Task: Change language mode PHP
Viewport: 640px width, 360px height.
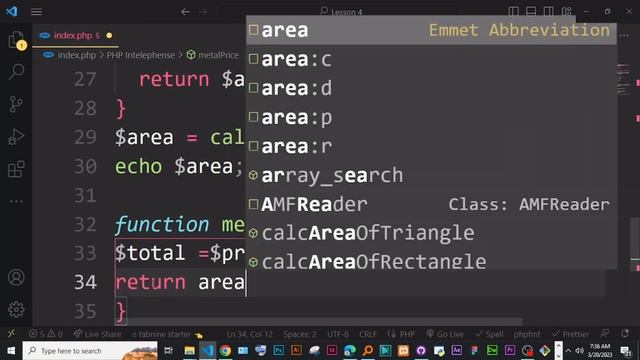Action: coord(401,334)
